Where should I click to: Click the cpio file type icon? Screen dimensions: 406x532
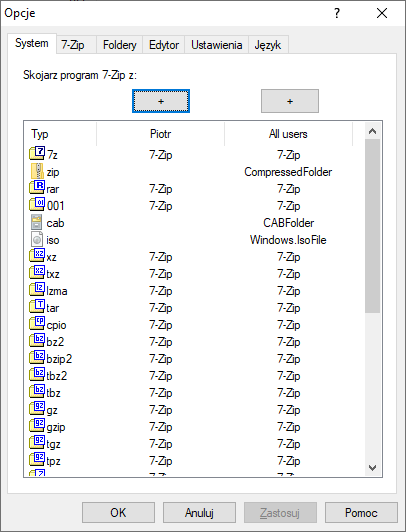(37, 323)
